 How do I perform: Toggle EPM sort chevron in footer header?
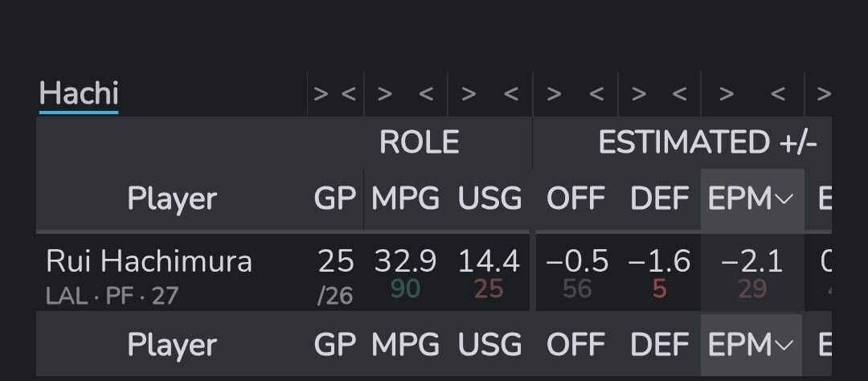click(x=784, y=346)
